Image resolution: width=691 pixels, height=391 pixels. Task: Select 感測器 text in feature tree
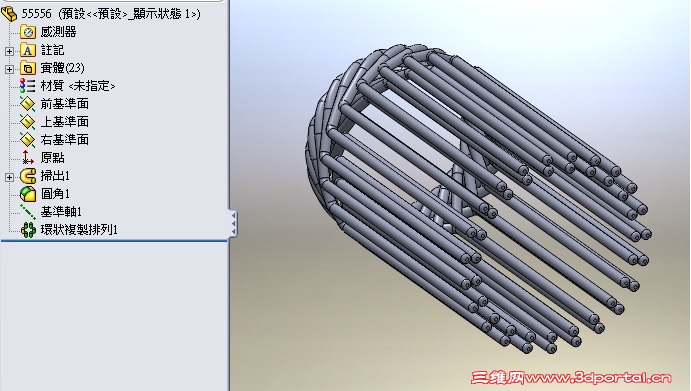pos(58,32)
